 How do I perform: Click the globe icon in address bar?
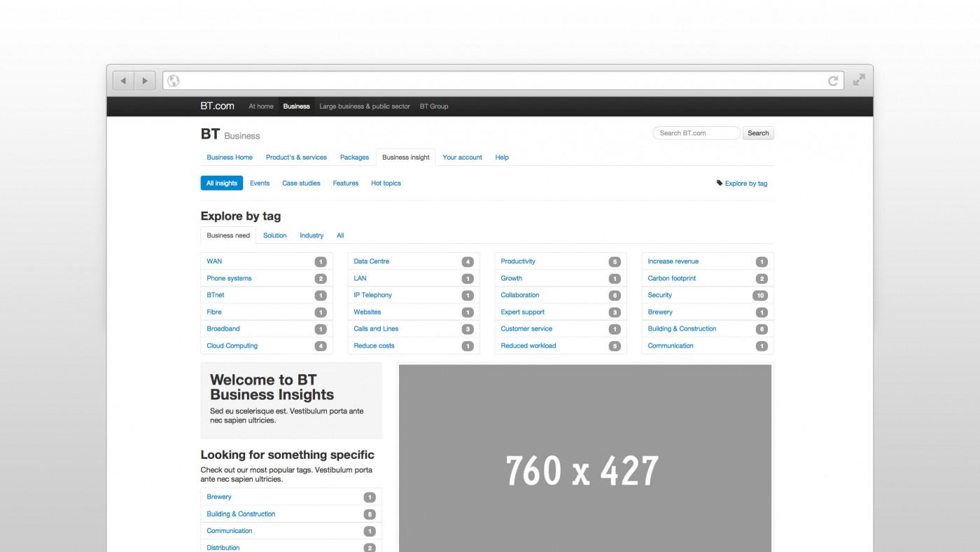(x=173, y=81)
